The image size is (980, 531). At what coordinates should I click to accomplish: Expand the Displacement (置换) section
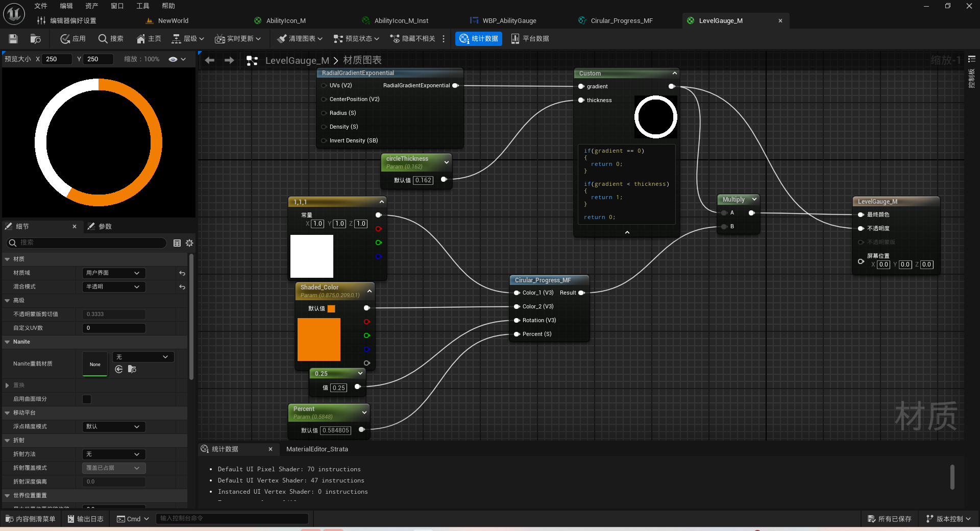[x=7, y=385]
